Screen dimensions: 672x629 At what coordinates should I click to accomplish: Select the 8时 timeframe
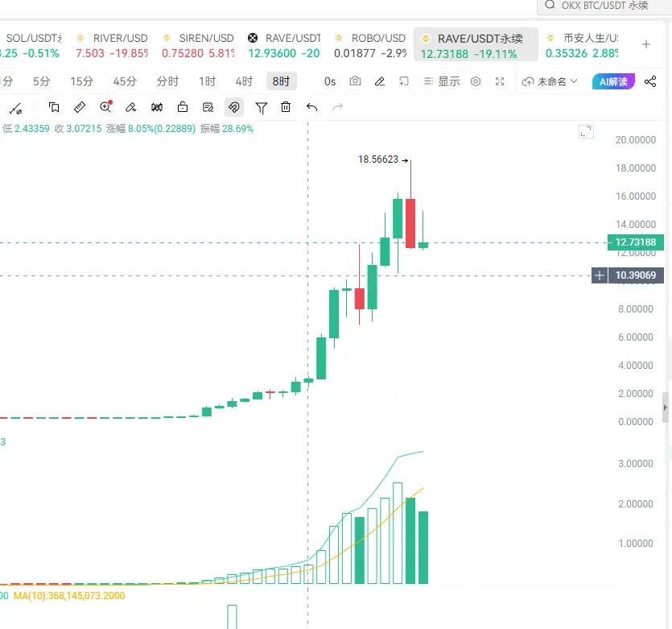pos(282,81)
